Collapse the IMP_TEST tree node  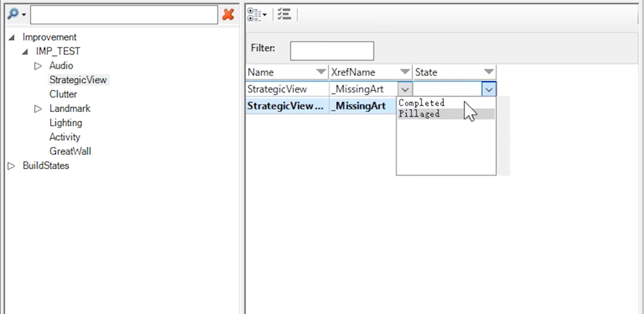coord(25,52)
